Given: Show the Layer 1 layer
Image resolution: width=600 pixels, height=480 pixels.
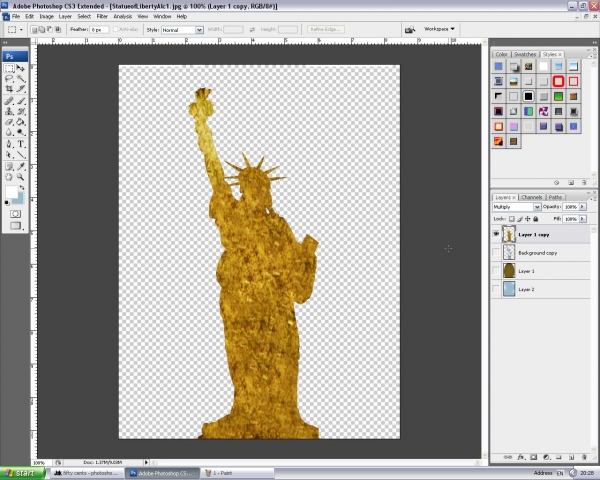Looking at the screenshot, I should (x=496, y=271).
